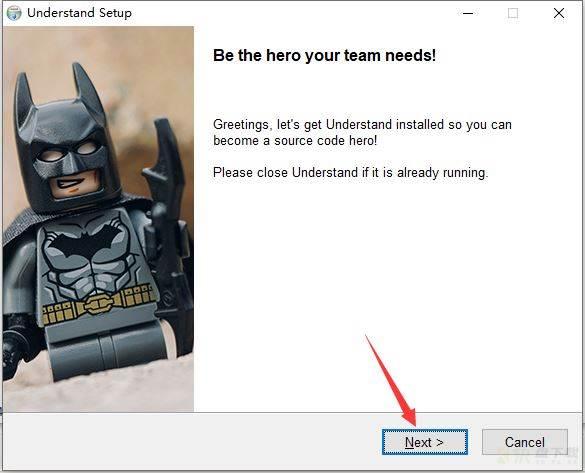This screenshot has width=585, height=473.
Task: Click the Next button to continue setup
Action: 425,442
